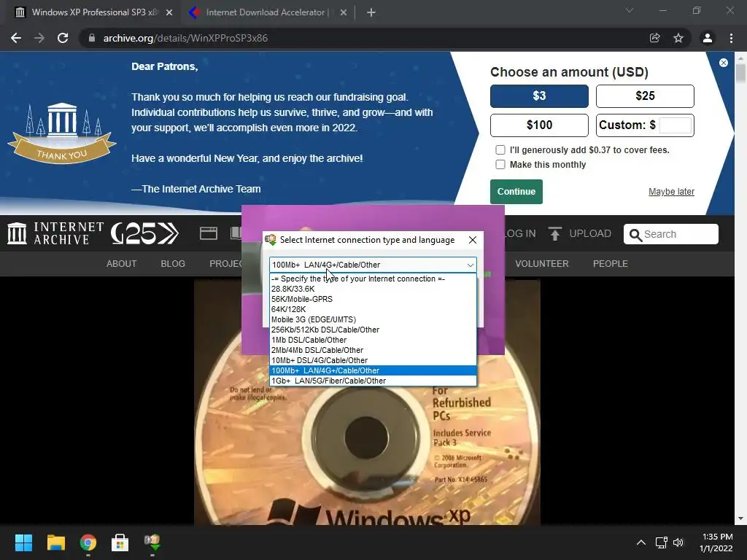Bookmark this page with the star icon
The width and height of the screenshot is (747, 560).
[x=678, y=38]
